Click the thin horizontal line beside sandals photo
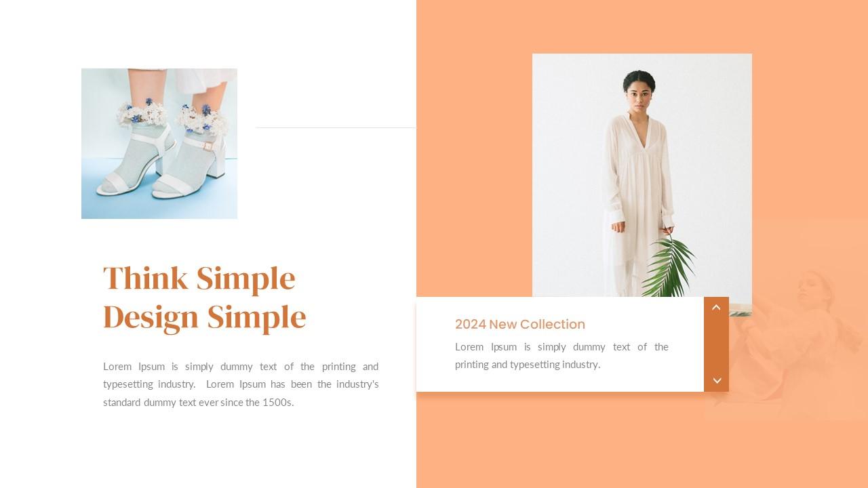The width and height of the screenshot is (868, 488). pyautogui.click(x=336, y=127)
